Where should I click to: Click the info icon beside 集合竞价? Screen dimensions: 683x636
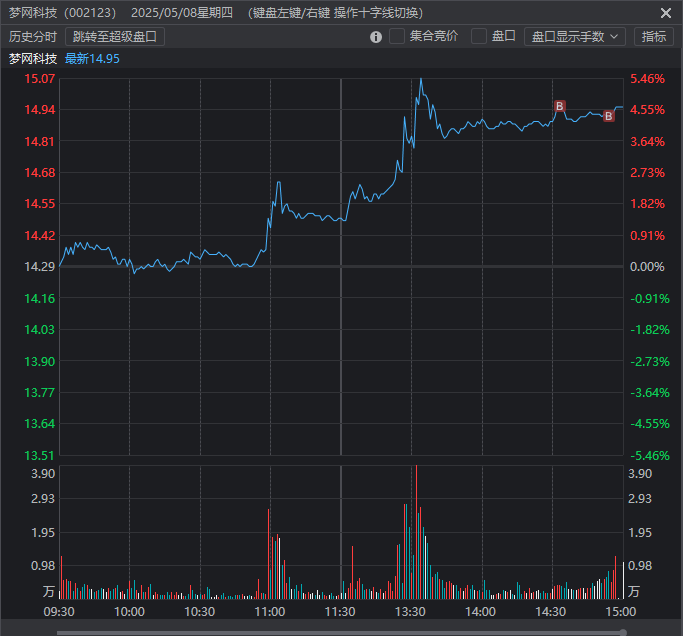pyautogui.click(x=376, y=37)
